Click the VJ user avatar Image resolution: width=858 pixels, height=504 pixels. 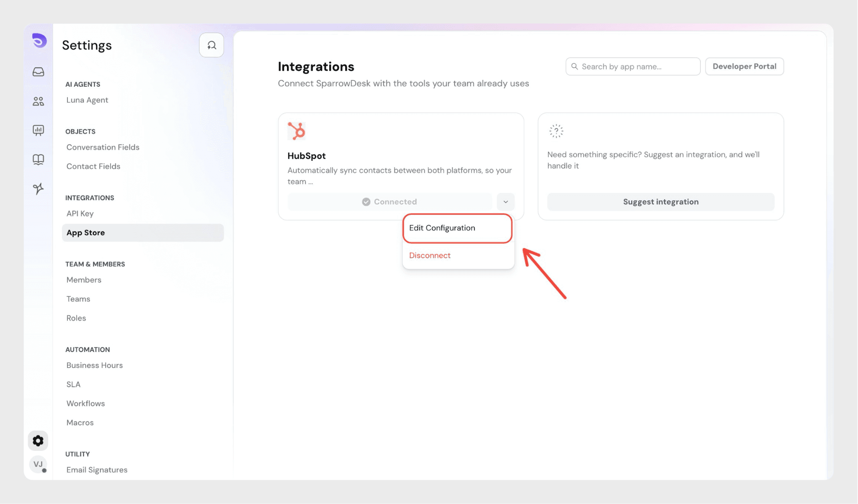(x=38, y=464)
